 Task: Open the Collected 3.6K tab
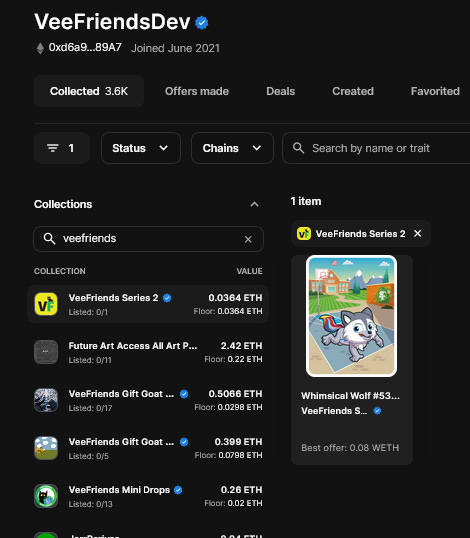89,91
